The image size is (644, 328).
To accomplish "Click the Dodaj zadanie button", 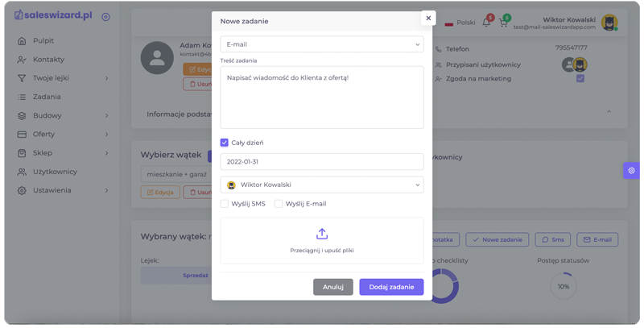I will (x=391, y=287).
